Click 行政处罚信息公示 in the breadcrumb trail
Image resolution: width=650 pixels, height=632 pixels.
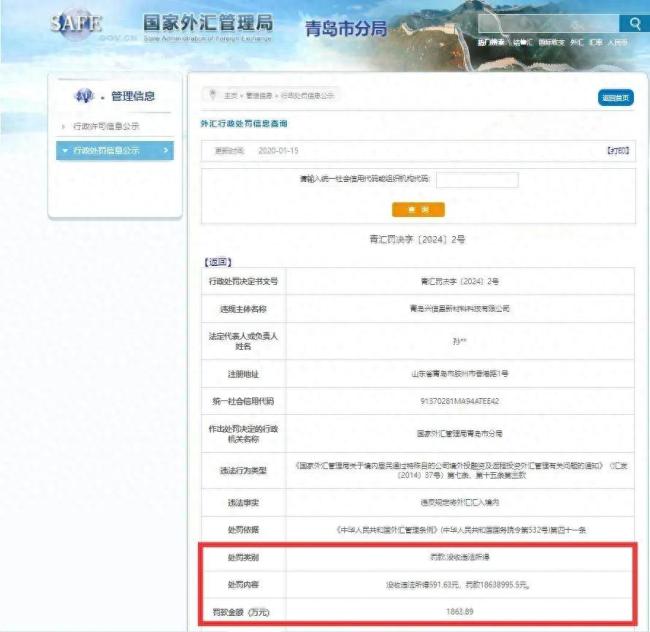pyautogui.click(x=307, y=95)
